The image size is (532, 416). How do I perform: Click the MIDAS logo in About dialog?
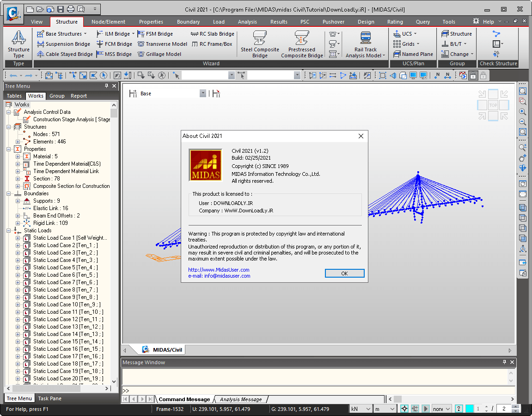(x=205, y=165)
